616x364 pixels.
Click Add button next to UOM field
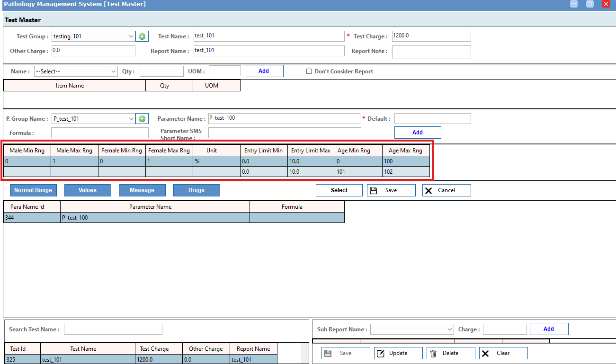[264, 71]
